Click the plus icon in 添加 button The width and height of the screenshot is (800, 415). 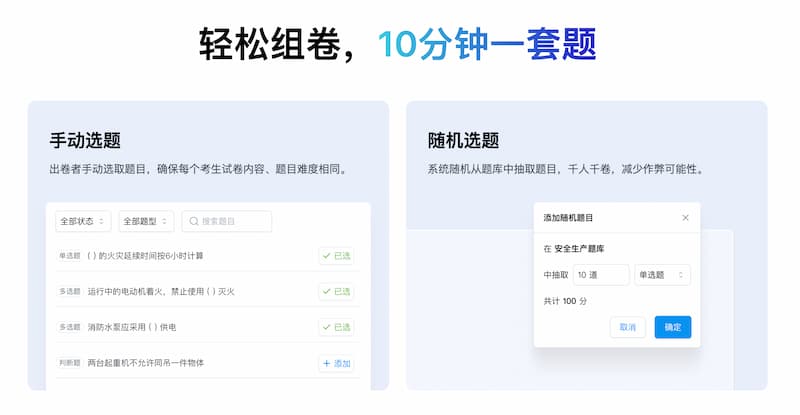[x=327, y=363]
